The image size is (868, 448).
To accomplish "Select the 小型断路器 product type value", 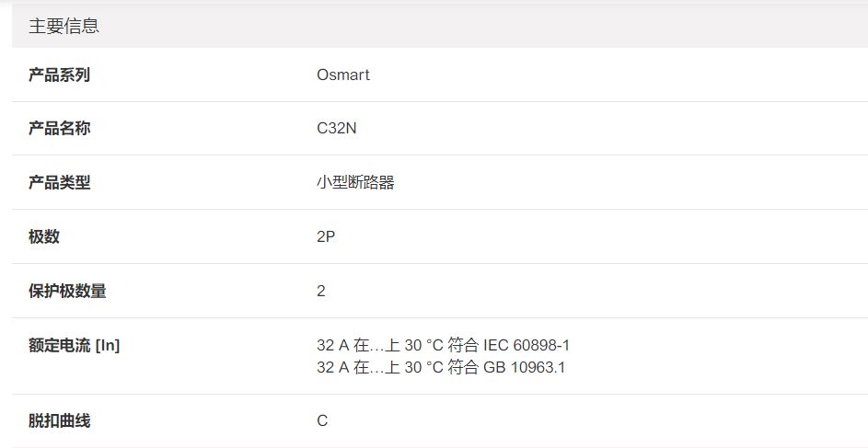I will point(355,183).
